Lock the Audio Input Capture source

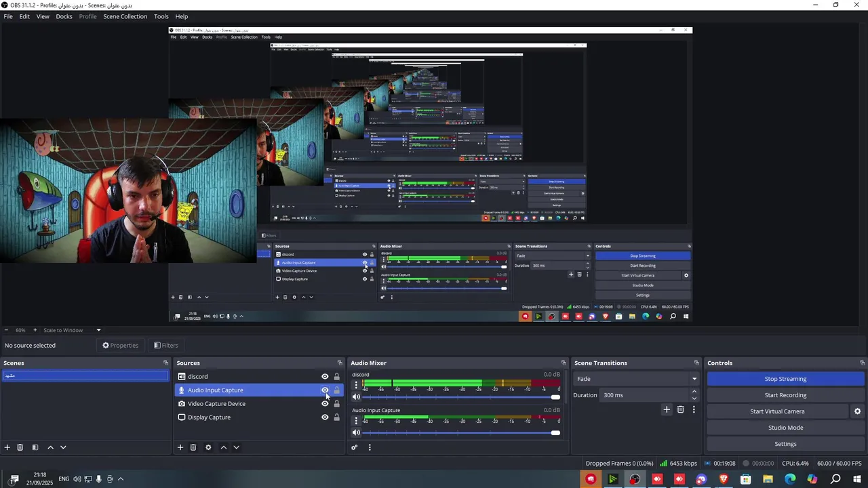(x=336, y=390)
